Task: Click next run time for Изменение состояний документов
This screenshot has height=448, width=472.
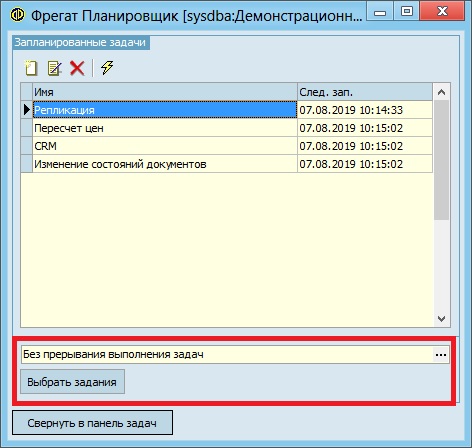Action: click(x=365, y=164)
